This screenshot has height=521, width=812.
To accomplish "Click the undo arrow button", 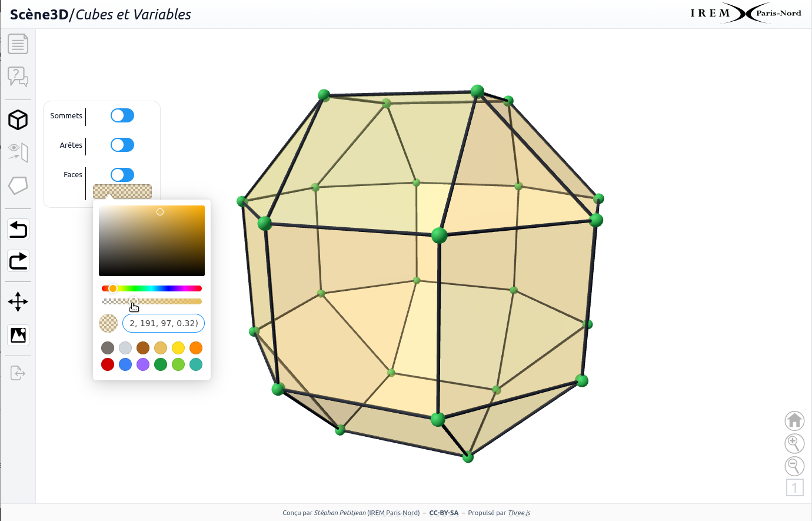I will [18, 229].
